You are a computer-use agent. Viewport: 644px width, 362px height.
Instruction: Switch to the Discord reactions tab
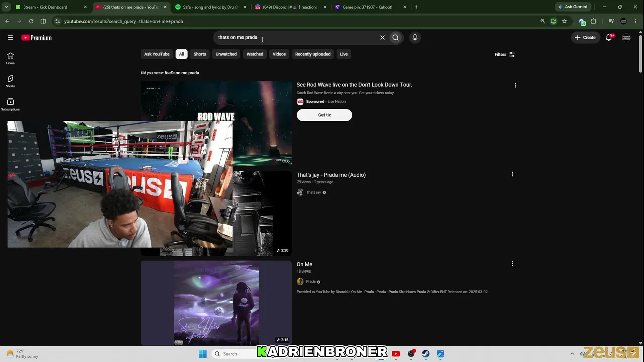(x=290, y=7)
